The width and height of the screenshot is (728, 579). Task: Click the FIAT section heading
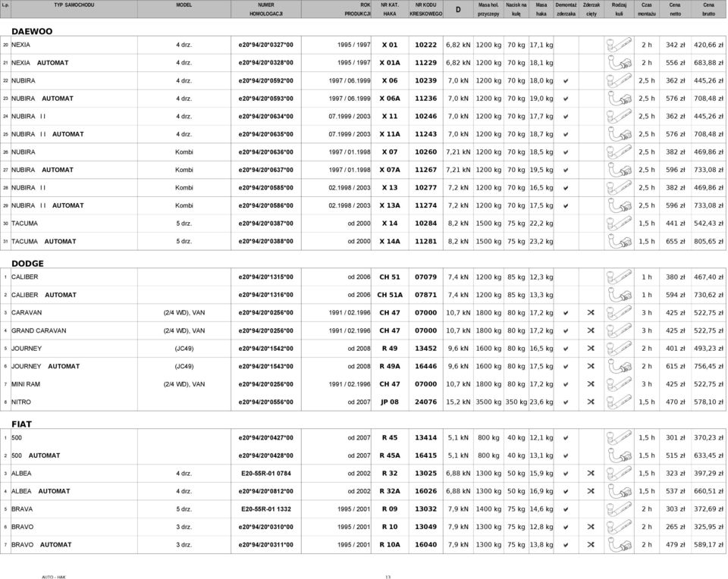(21, 424)
